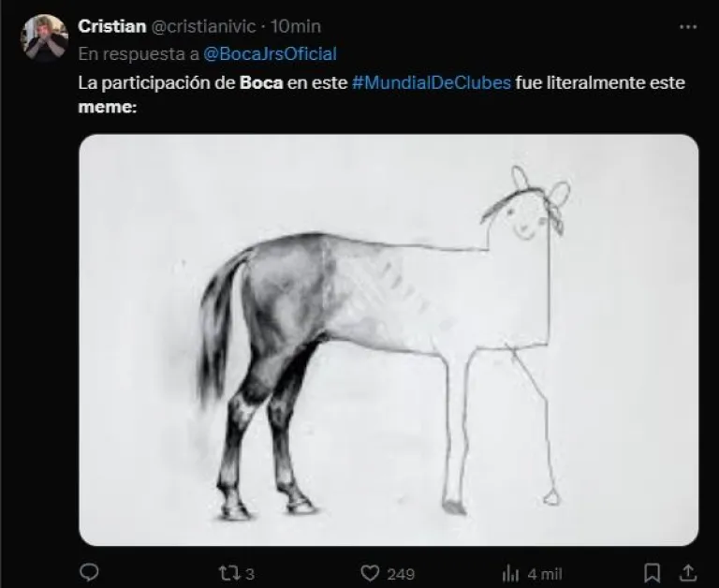Like the tweet with the heart icon
Viewport: 719px width, 588px height.
[371, 571]
